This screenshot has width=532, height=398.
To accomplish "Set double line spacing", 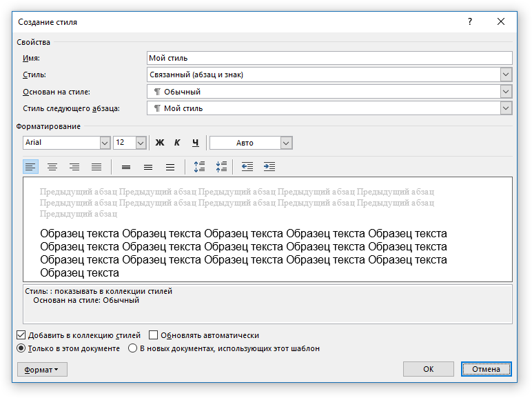I will click(x=170, y=167).
